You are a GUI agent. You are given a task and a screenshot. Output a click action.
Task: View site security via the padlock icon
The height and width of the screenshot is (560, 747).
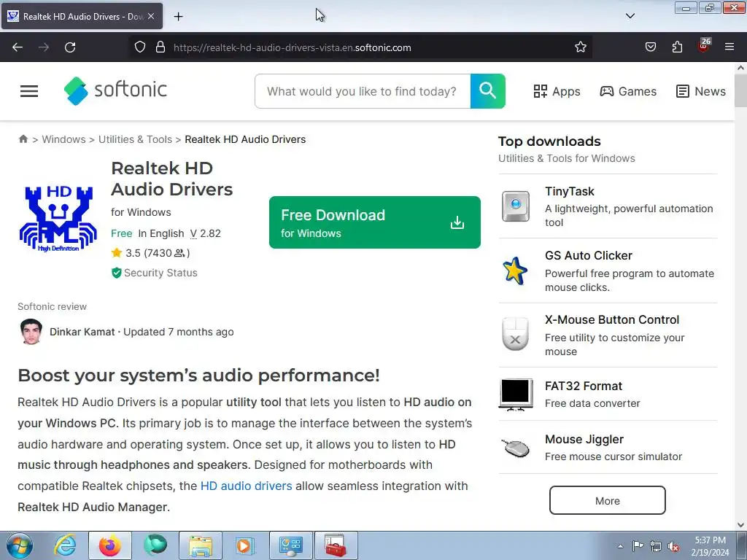160,47
